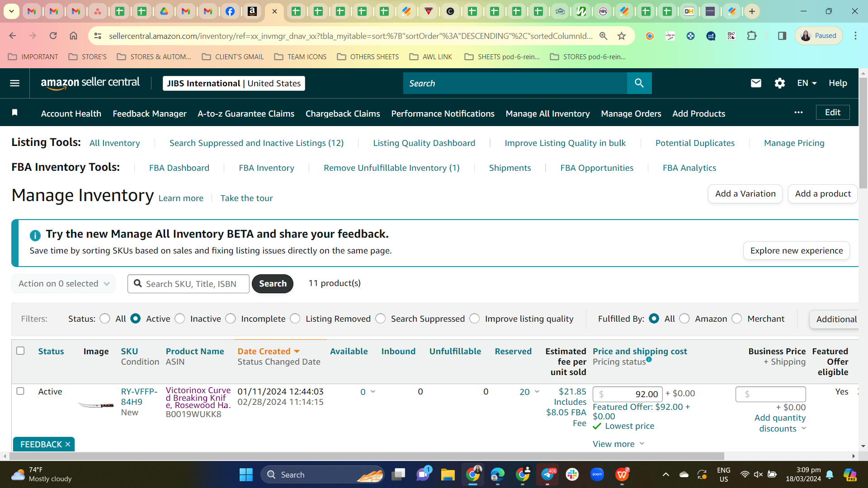Open A-to-z Guarantee Claims menu item
The width and height of the screenshot is (868, 488).
[246, 113]
